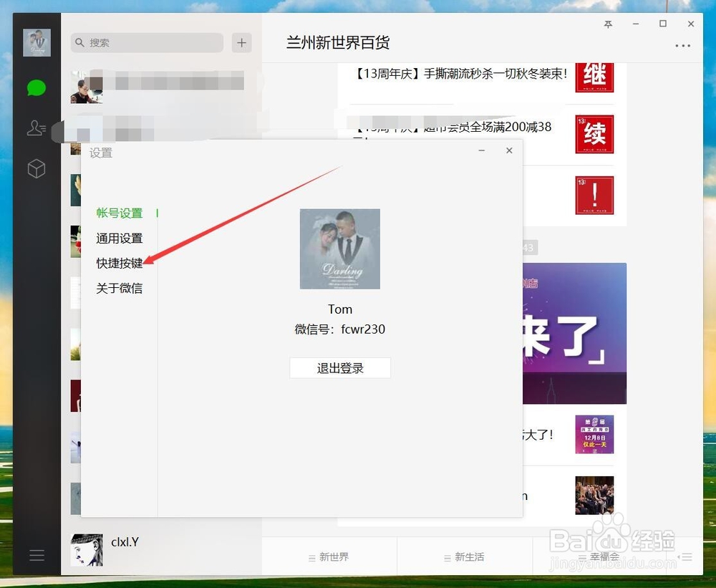Click the hamburger menu icon at bottom left
The height and width of the screenshot is (588, 716).
[37, 555]
